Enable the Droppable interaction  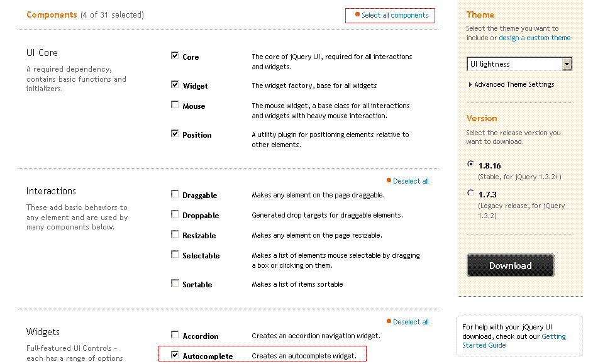[x=175, y=213]
